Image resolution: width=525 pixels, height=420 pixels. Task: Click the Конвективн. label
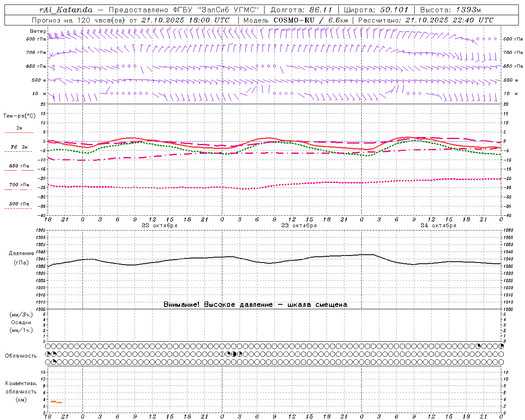coord(21,383)
